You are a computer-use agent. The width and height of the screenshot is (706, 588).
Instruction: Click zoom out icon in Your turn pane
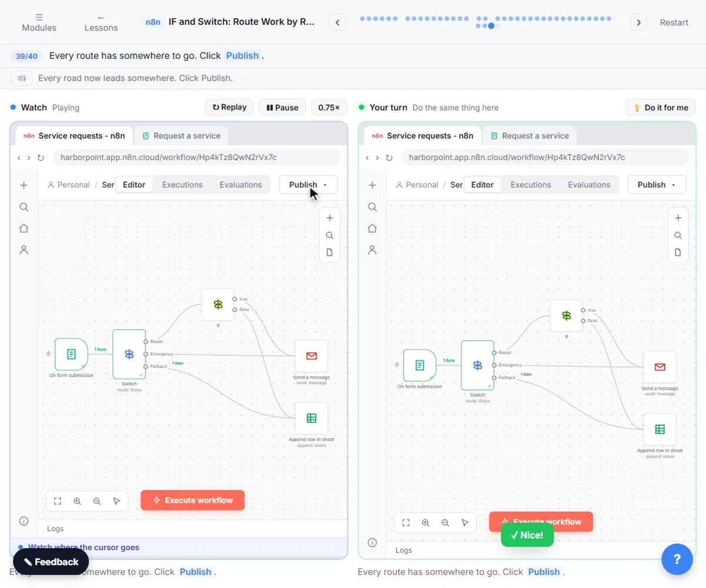(445, 522)
